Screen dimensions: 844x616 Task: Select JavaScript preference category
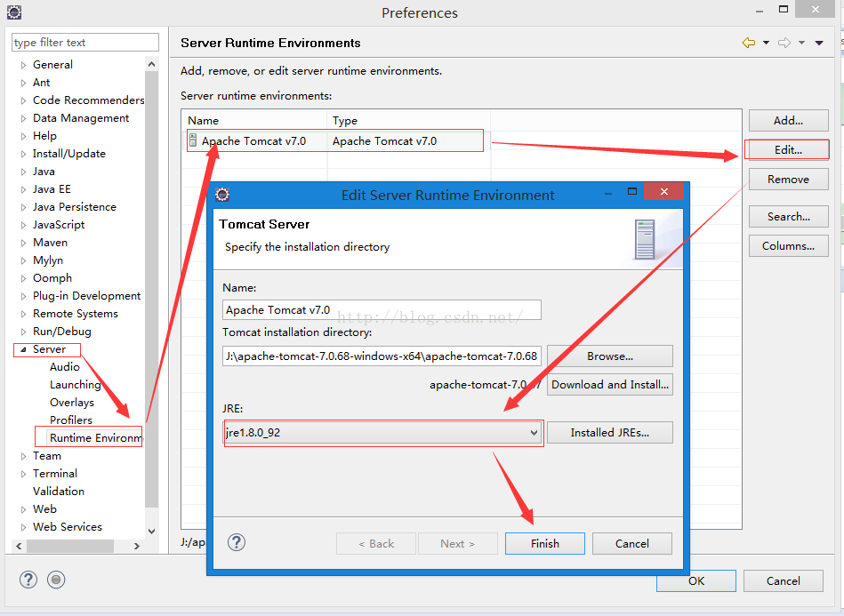coord(59,224)
